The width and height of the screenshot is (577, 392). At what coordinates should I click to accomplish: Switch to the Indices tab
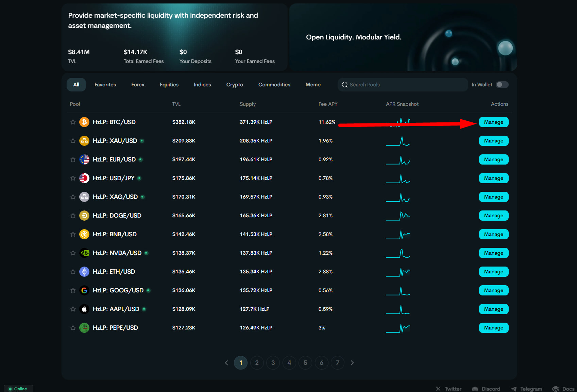(202, 85)
